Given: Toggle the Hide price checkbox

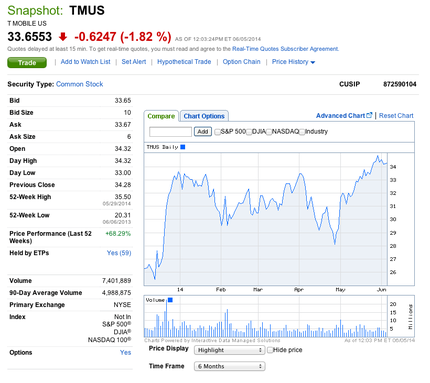Looking at the screenshot, I should [x=270, y=350].
